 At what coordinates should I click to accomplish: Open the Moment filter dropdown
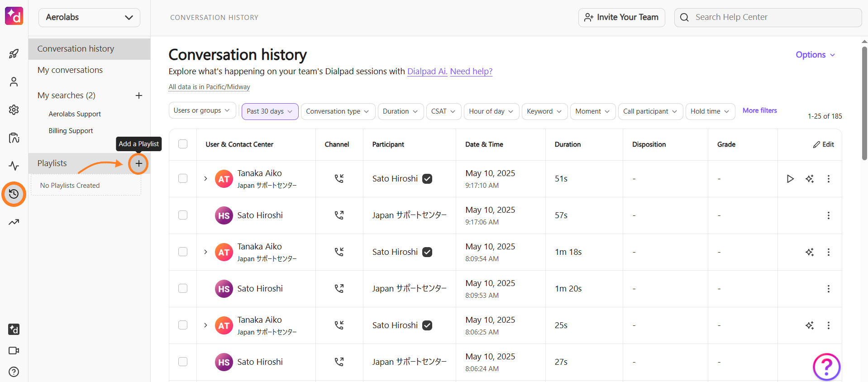click(593, 111)
